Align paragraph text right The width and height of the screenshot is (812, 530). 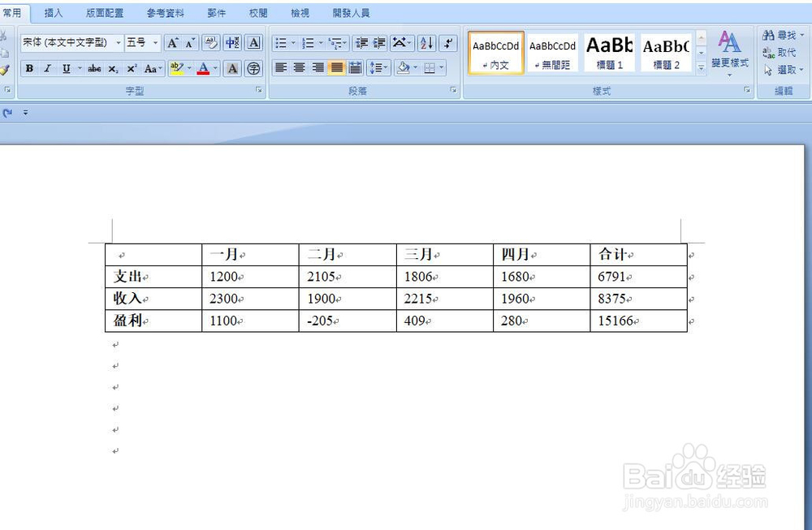[x=318, y=67]
